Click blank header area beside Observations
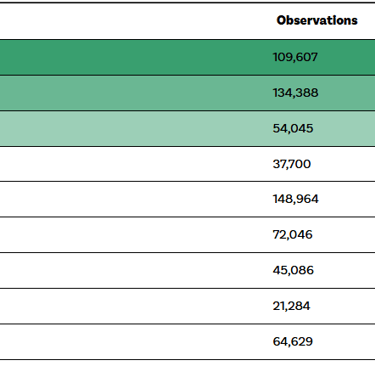375x366 pixels. [x=133, y=21]
